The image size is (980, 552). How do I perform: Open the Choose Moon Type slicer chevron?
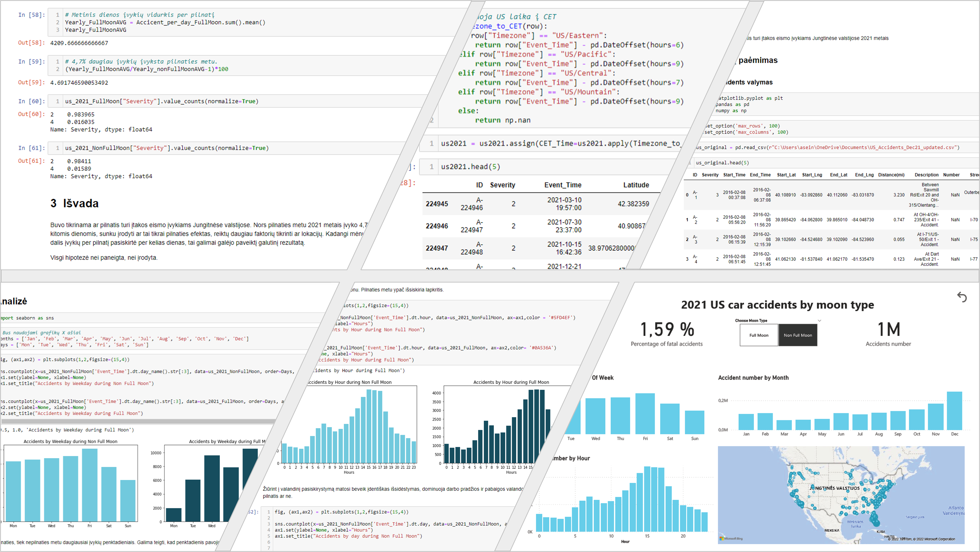pyautogui.click(x=819, y=321)
